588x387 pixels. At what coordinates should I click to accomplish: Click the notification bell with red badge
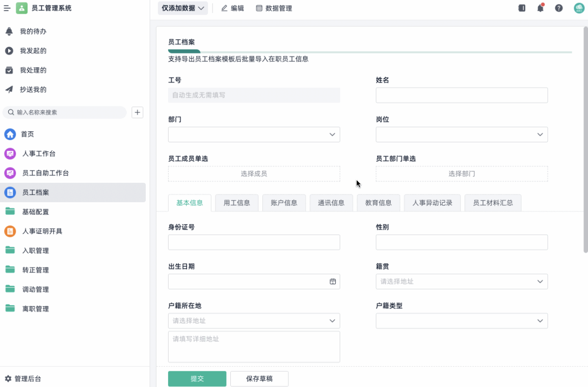(540, 8)
